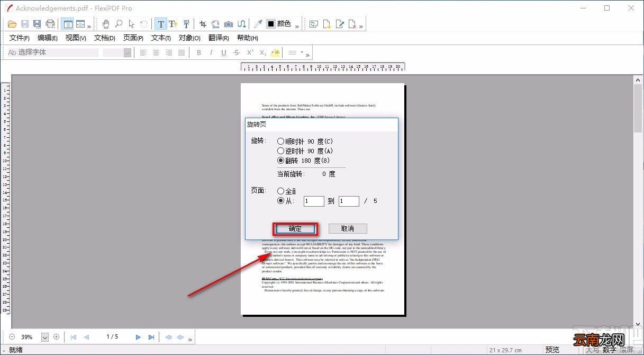
Task: Select clockwise 90 degrees rotation (顺时针)
Action: coord(305,141)
